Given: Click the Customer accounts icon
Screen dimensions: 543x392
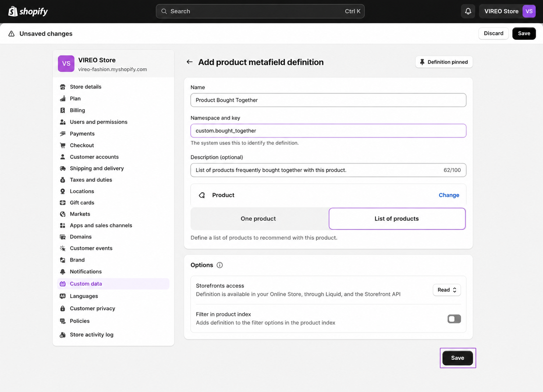Looking at the screenshot, I should (x=63, y=157).
